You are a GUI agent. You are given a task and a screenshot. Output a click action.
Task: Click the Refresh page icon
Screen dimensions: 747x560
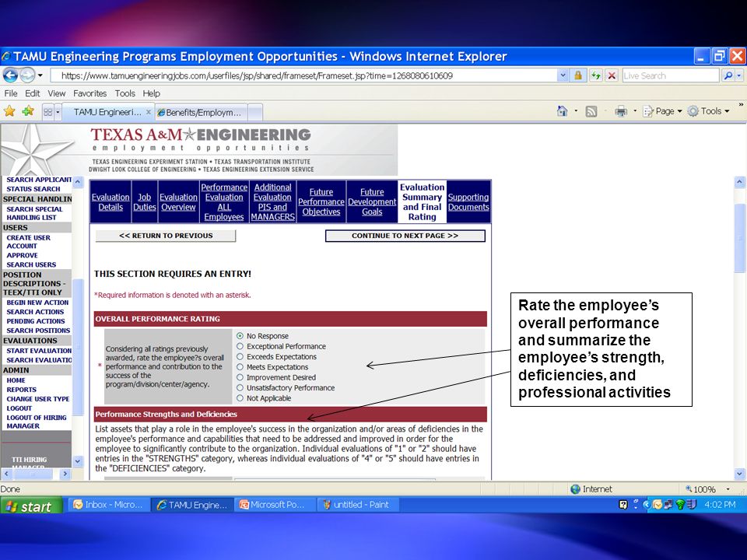click(x=595, y=75)
